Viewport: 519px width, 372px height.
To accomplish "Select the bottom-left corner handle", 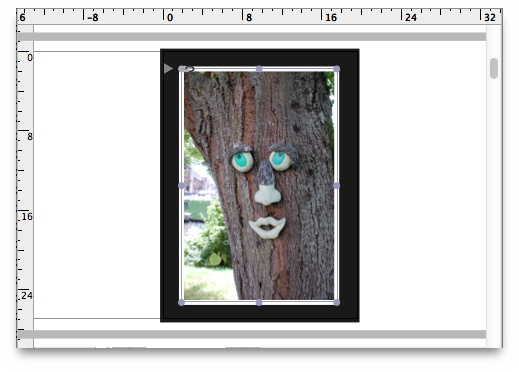I will [181, 302].
